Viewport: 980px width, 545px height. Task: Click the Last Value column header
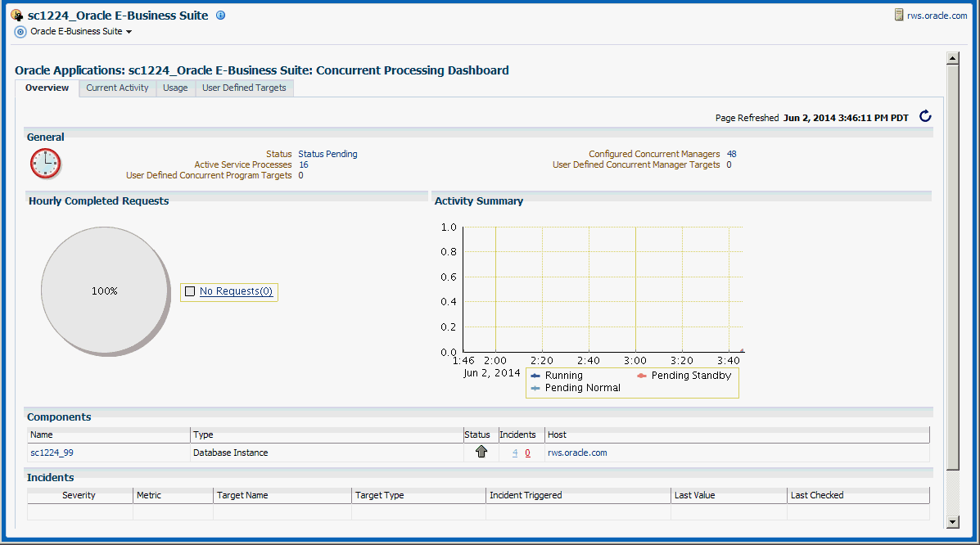729,495
